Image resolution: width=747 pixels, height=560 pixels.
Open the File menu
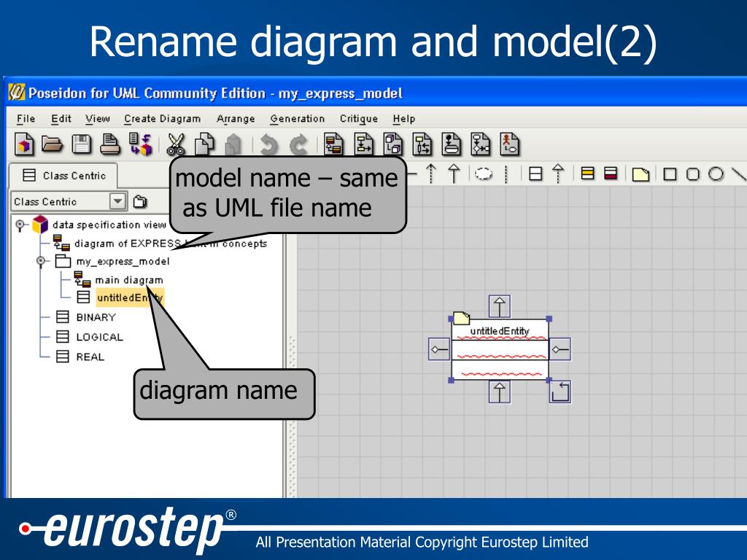(26, 119)
